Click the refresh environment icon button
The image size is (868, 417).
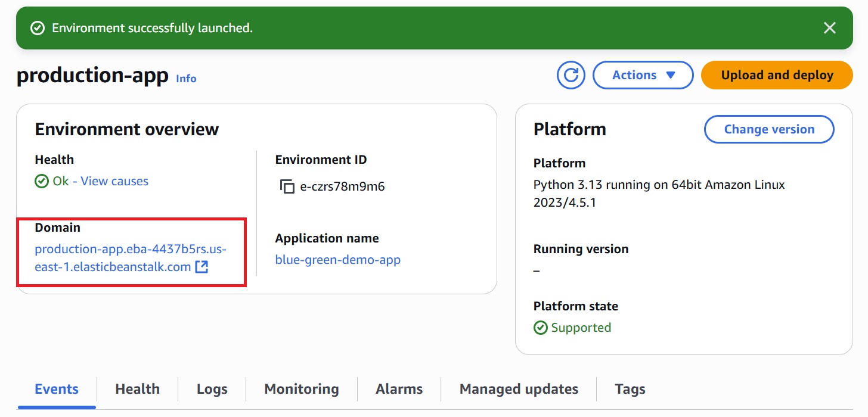click(x=571, y=75)
